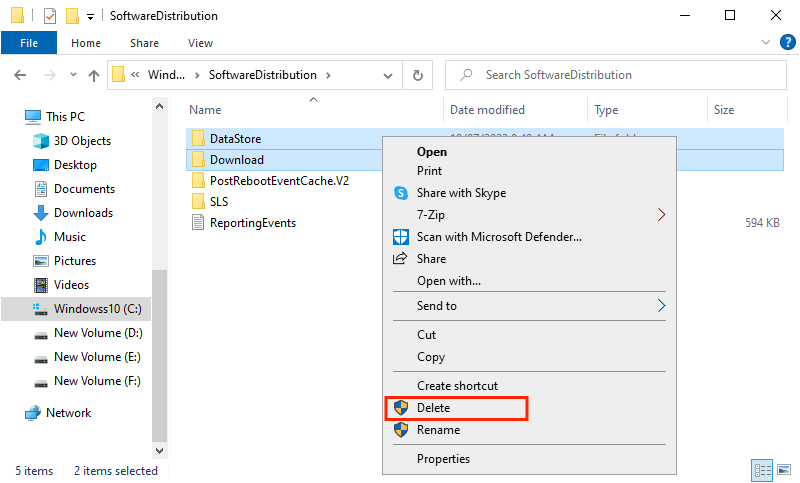
Task: Click the window folder icon in title bar
Action: click(17, 15)
